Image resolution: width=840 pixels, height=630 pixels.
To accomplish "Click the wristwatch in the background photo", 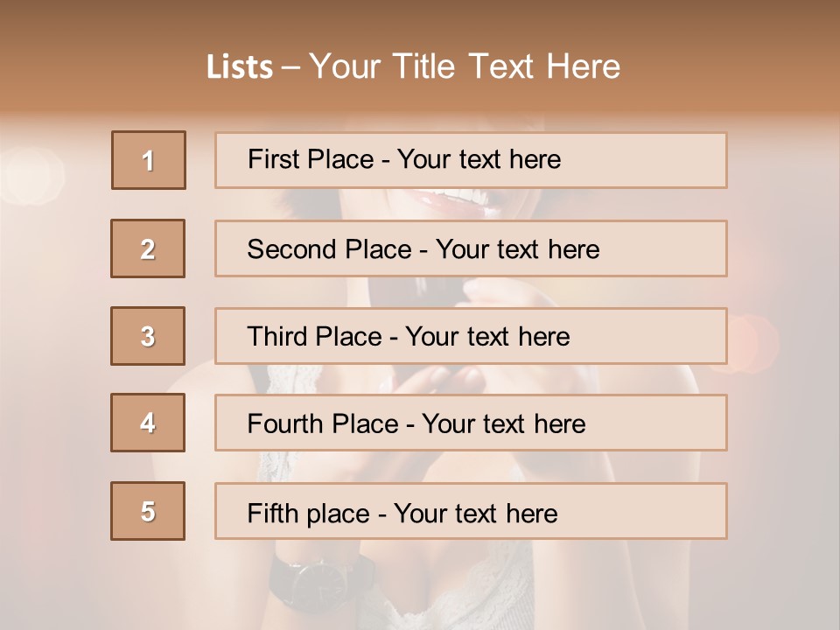I will point(321,581).
